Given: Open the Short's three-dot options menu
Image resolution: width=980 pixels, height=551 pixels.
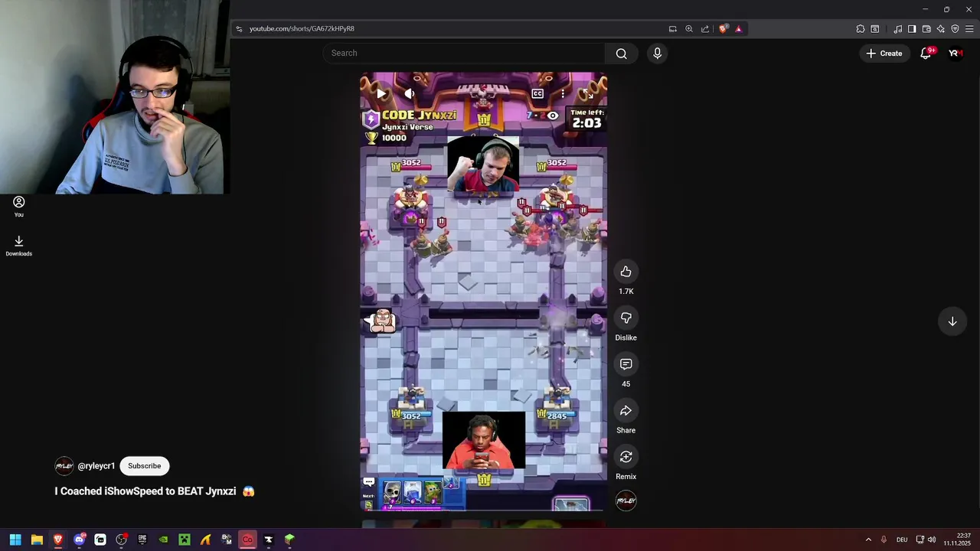Looking at the screenshot, I should pos(563,94).
